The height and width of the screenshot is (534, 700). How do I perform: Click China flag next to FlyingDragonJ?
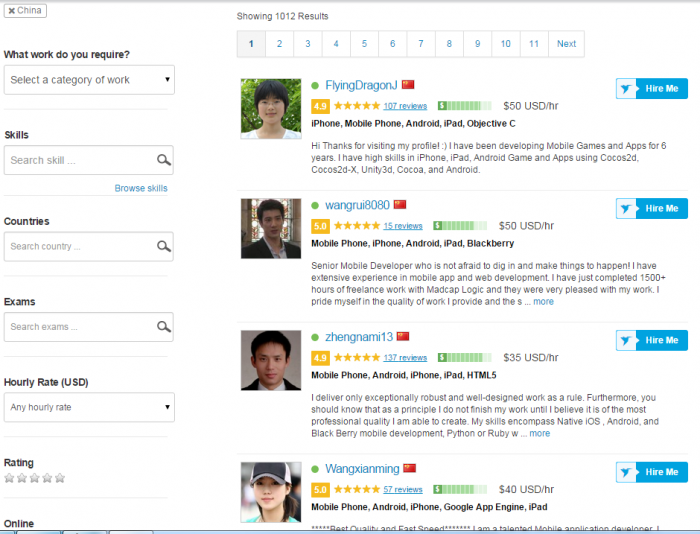coord(408,85)
